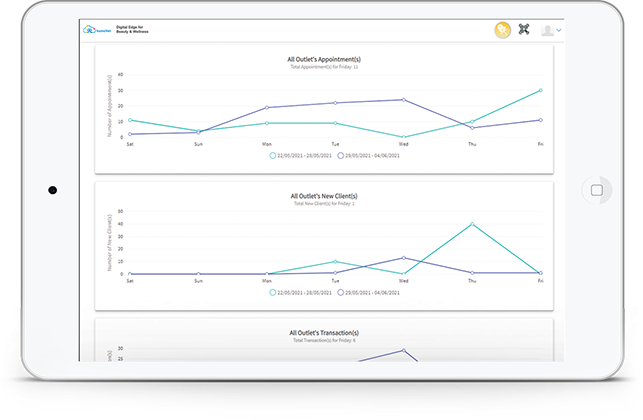Click the purple peak point in Transactions chart
This screenshot has height=420, width=643.
pyautogui.click(x=404, y=350)
